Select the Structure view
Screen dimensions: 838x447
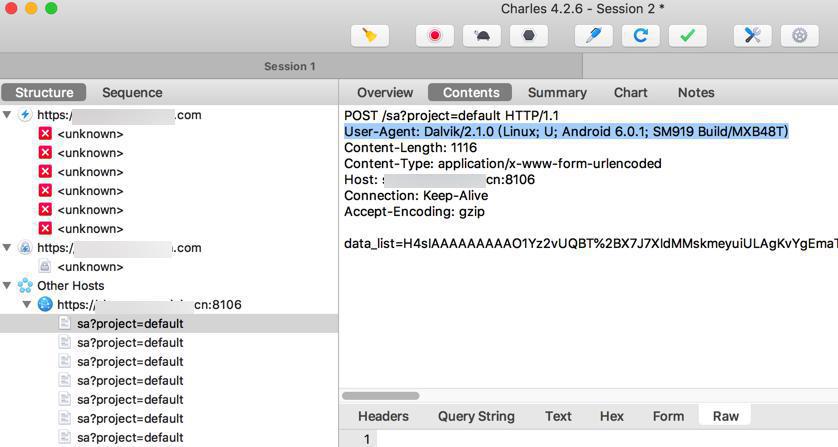(44, 93)
